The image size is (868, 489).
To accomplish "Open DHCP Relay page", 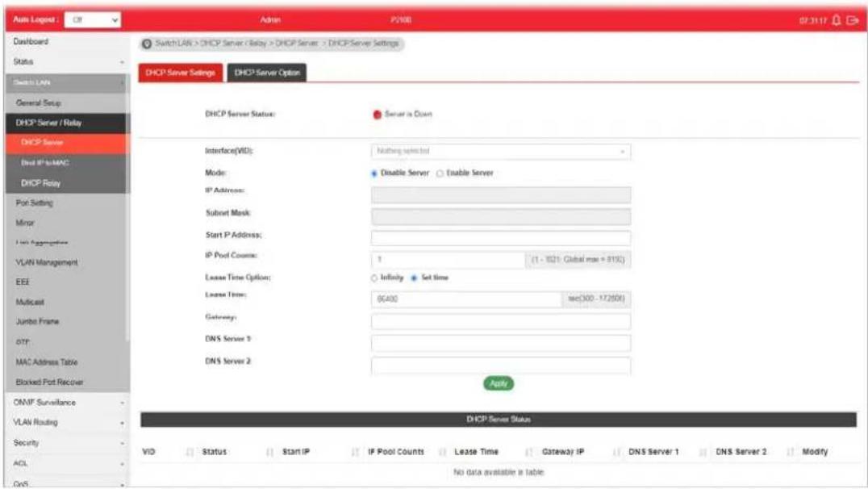I will pyautogui.click(x=66, y=183).
